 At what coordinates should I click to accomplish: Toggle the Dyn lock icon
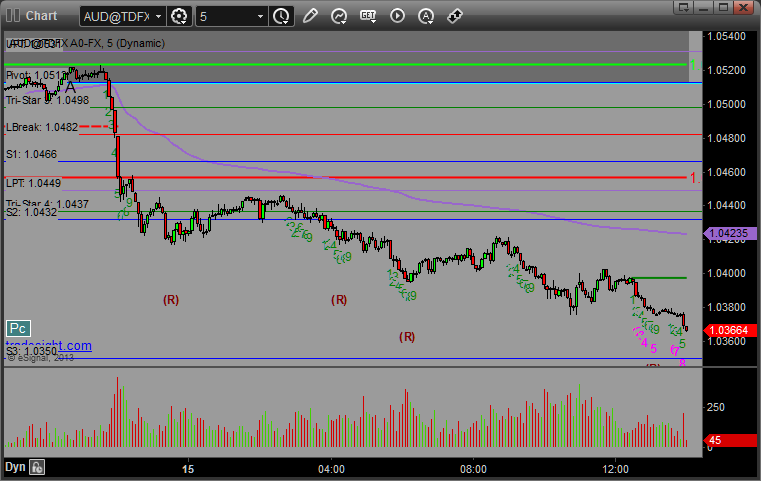(37, 467)
